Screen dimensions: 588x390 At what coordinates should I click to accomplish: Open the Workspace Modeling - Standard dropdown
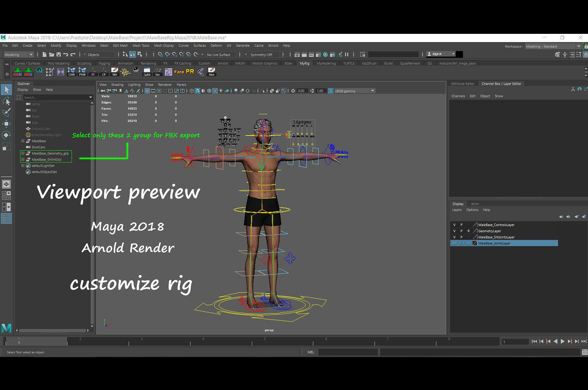click(x=553, y=46)
